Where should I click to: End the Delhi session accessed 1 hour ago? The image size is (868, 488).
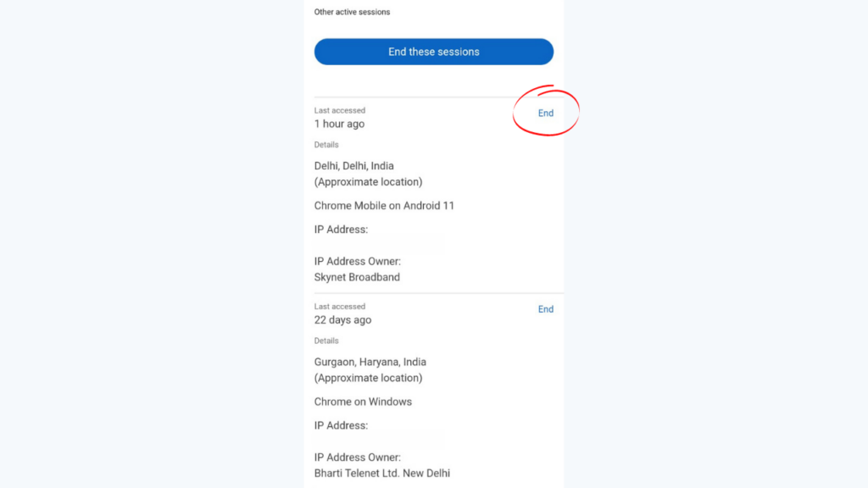coord(545,113)
